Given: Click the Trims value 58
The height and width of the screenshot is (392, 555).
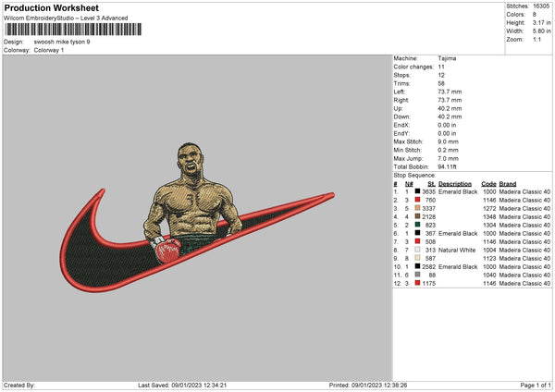Looking at the screenshot, I should pyautogui.click(x=441, y=83).
